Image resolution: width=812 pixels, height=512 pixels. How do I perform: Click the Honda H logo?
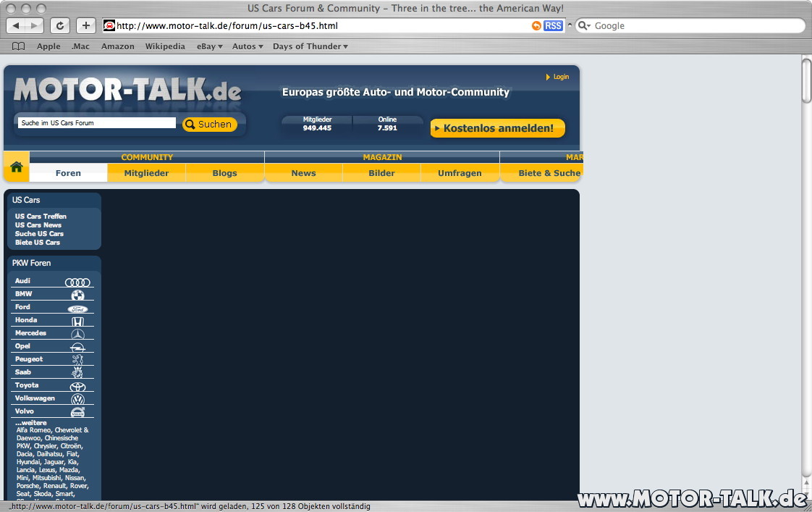(77, 322)
